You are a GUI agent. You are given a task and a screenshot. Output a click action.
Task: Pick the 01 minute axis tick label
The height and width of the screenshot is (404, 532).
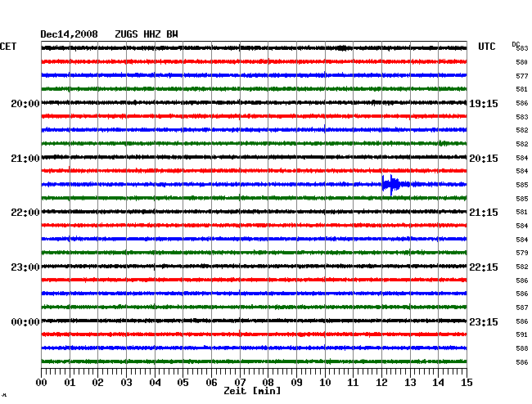(x=70, y=382)
